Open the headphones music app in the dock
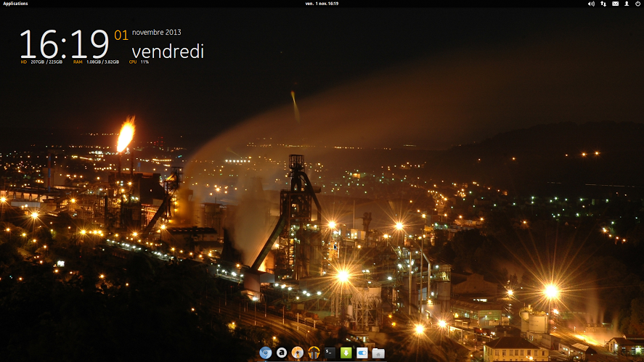This screenshot has height=362, width=644. pos(314,353)
